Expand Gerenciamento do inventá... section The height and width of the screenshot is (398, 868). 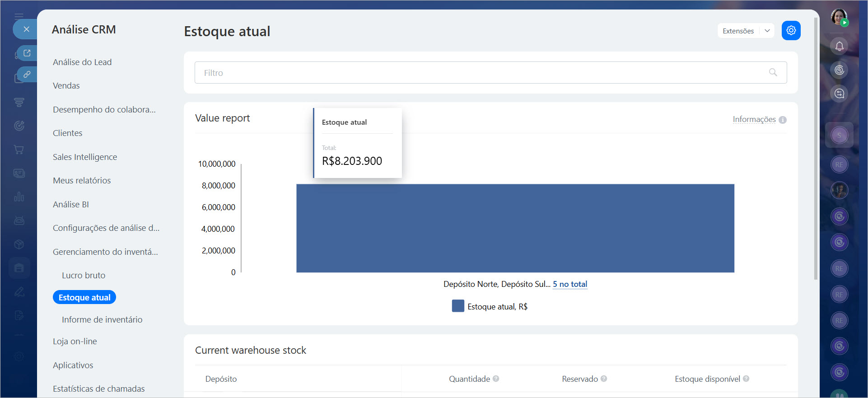(105, 252)
